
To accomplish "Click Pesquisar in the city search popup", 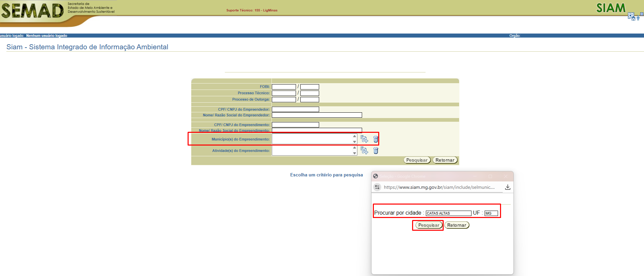I will [428, 225].
